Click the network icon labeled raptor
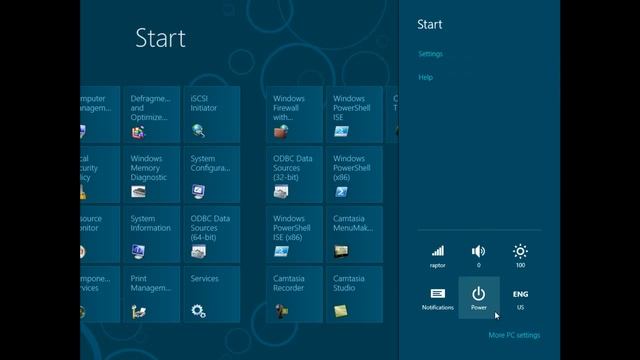Image resolution: width=640 pixels, height=360 pixels. point(438,256)
